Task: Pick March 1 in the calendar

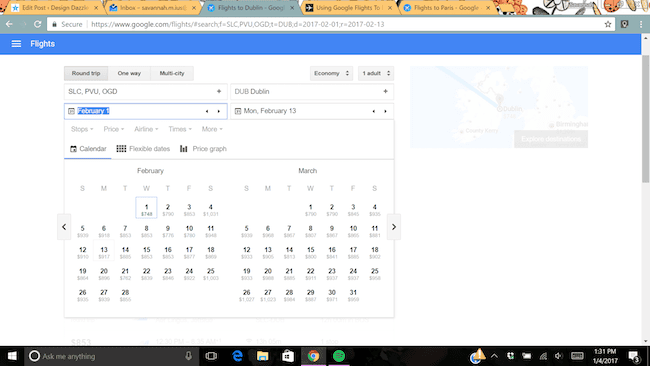Action: point(310,210)
